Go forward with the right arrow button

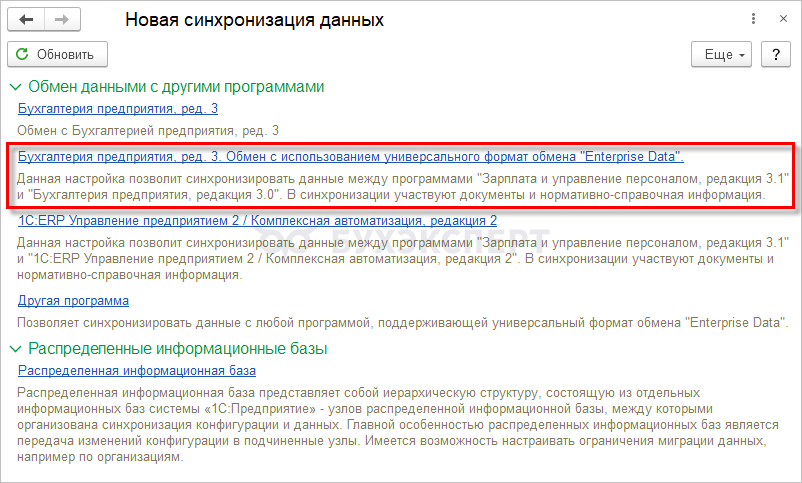click(62, 20)
